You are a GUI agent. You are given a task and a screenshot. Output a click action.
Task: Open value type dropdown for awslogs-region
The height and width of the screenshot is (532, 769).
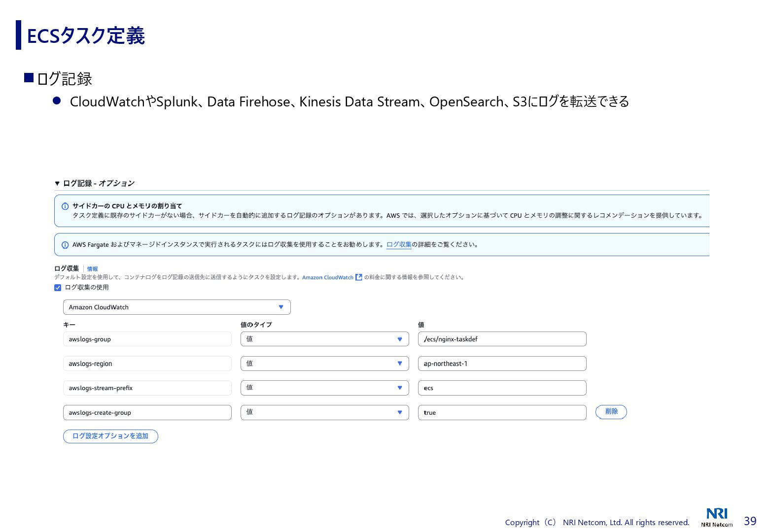(325, 364)
